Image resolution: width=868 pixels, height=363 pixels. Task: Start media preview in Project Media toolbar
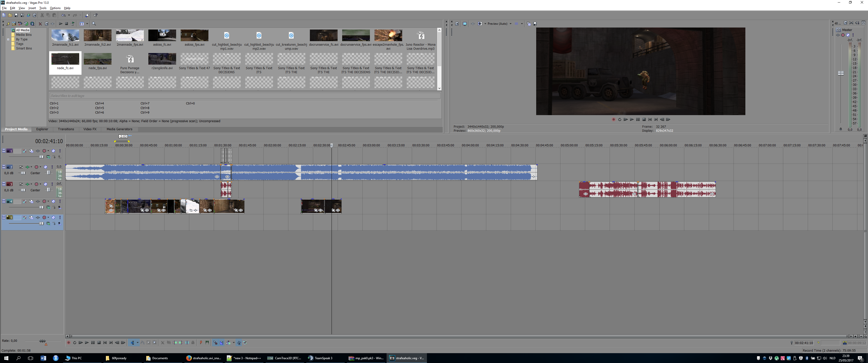pyautogui.click(x=61, y=23)
